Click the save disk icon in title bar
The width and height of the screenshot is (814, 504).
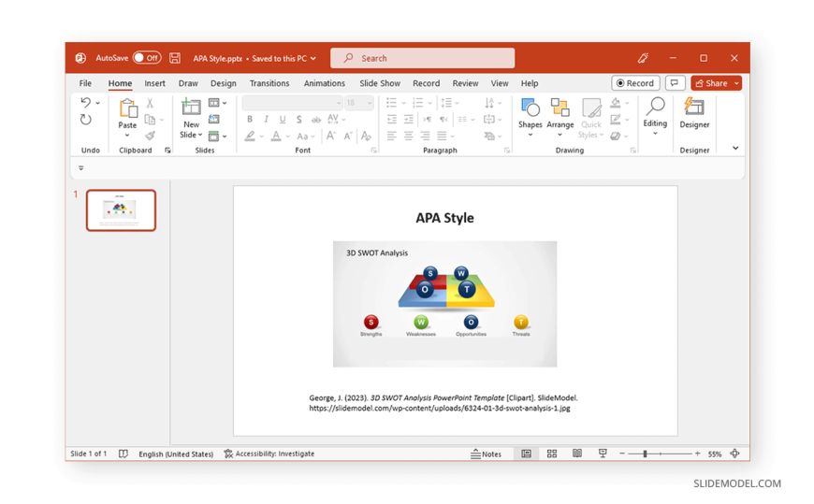point(175,58)
